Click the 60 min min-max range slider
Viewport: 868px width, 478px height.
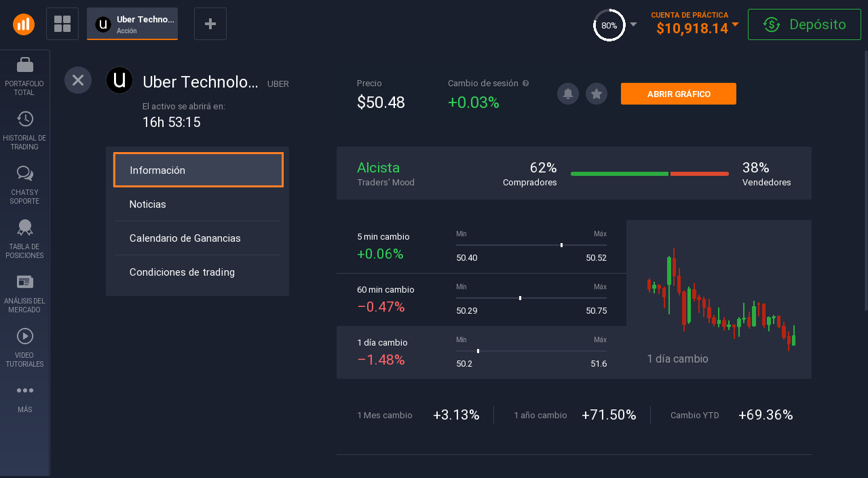[x=531, y=297]
